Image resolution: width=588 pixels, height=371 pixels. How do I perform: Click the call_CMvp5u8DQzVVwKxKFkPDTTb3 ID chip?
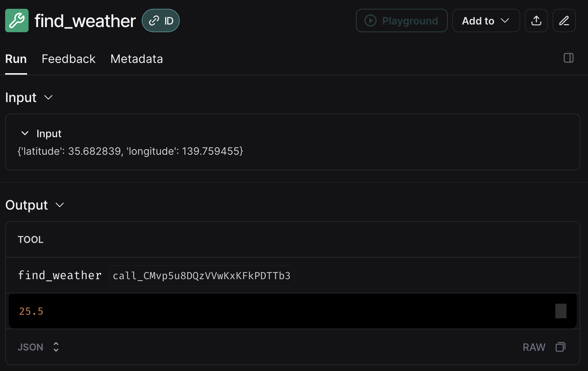point(202,276)
